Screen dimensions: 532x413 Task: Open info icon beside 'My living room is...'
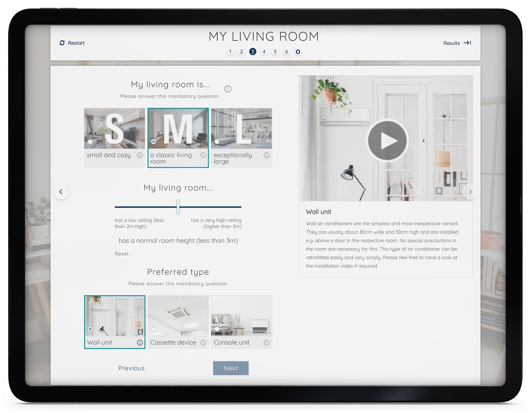click(x=227, y=89)
